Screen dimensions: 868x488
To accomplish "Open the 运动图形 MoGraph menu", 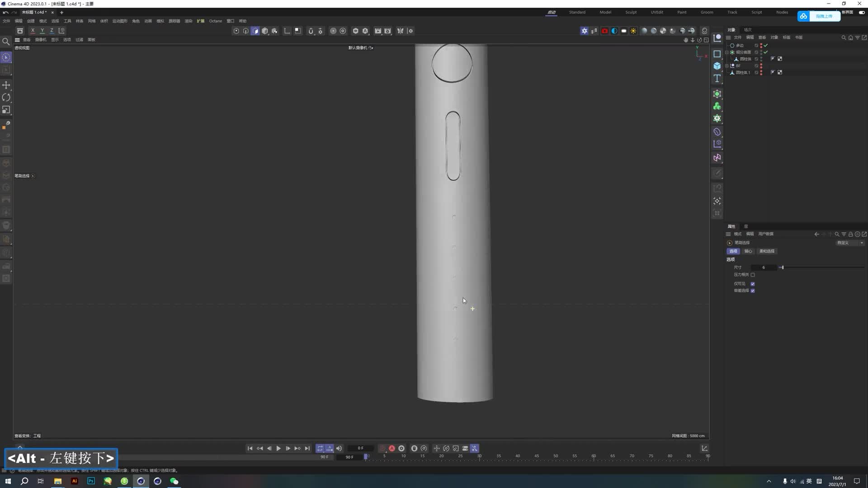I will click(120, 21).
